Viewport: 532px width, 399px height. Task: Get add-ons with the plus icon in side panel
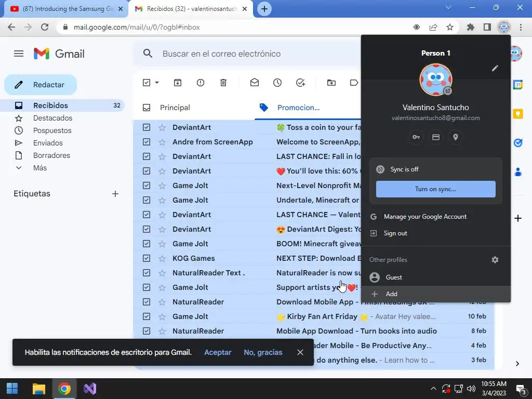click(x=518, y=218)
